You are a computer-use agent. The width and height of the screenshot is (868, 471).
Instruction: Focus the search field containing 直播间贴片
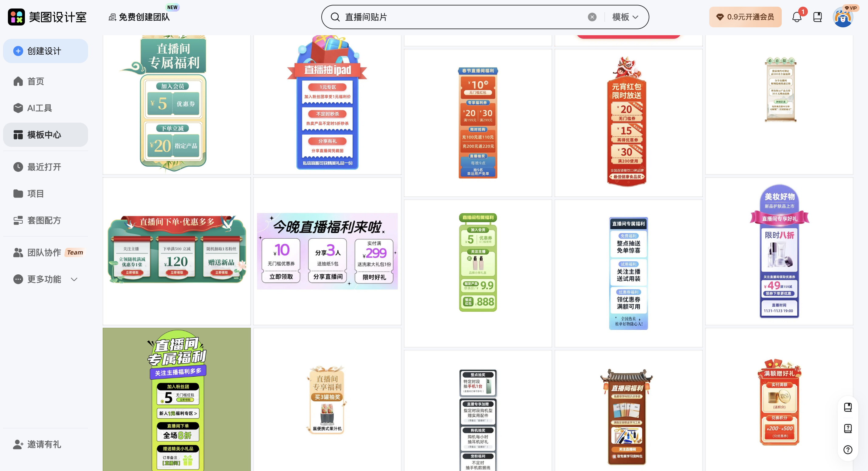pyautogui.click(x=465, y=17)
